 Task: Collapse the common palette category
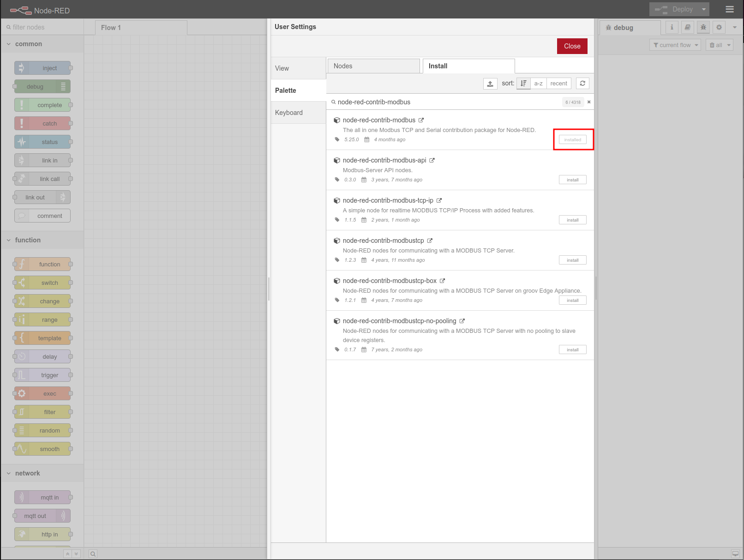point(9,44)
